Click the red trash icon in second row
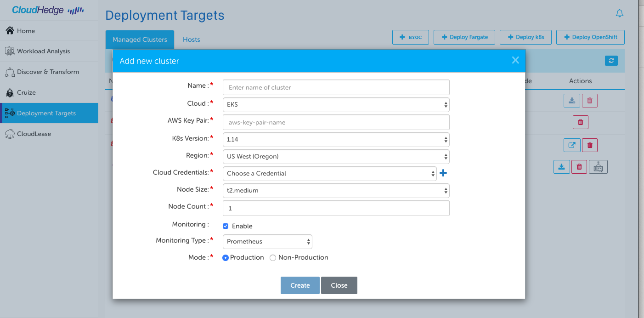Screen dimensions: 644x318 580,122
